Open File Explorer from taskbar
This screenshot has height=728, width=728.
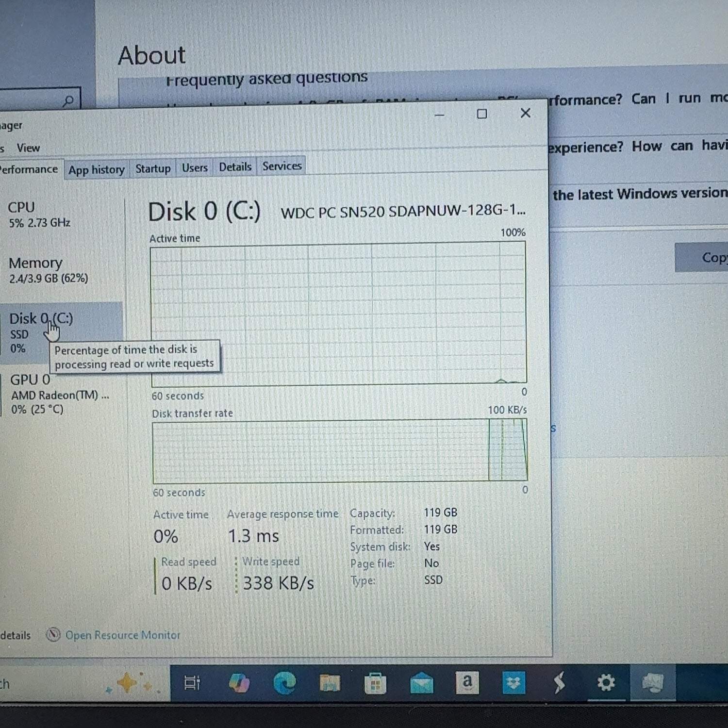330,683
